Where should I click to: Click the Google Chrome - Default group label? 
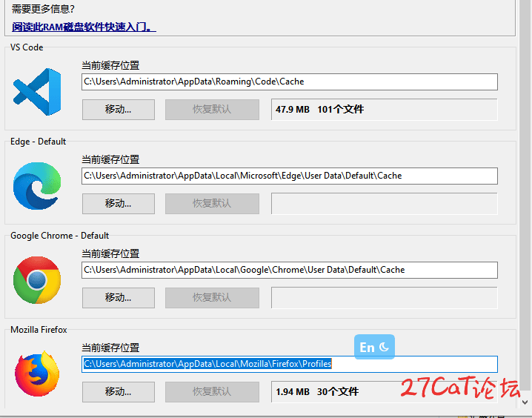coord(60,236)
